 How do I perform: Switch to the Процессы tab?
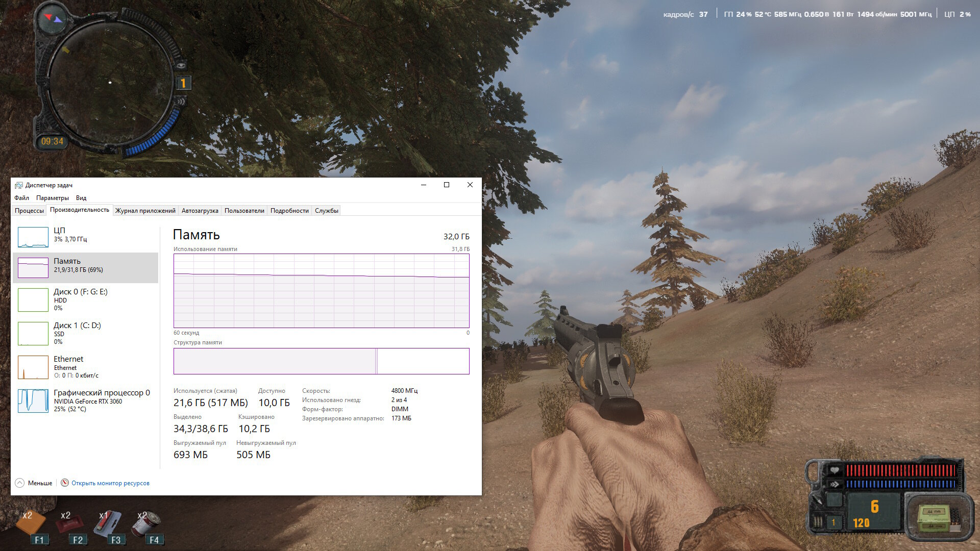click(x=29, y=211)
